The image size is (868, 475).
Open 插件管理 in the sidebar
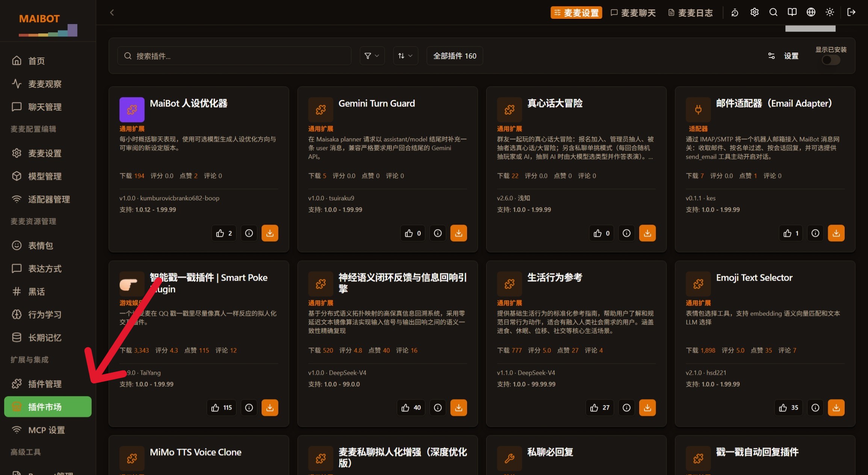(48, 384)
